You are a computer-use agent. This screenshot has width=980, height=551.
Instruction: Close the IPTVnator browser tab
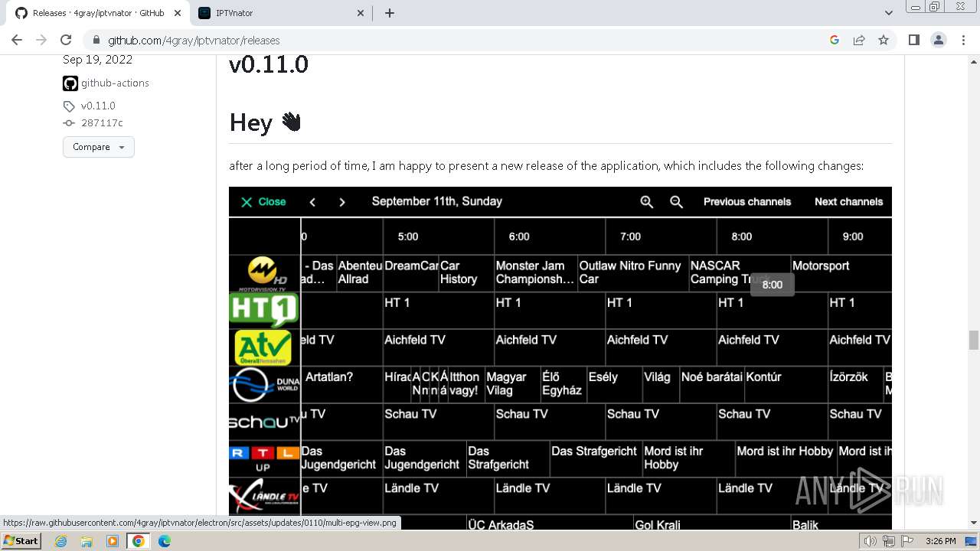[361, 13]
